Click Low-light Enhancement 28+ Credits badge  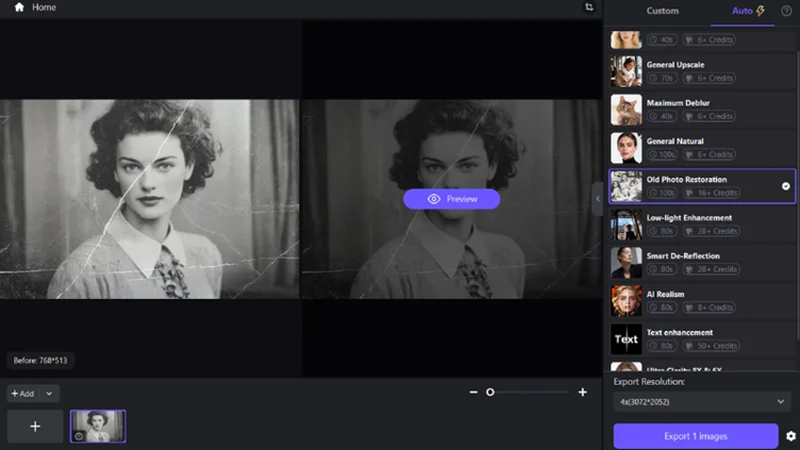(x=711, y=231)
